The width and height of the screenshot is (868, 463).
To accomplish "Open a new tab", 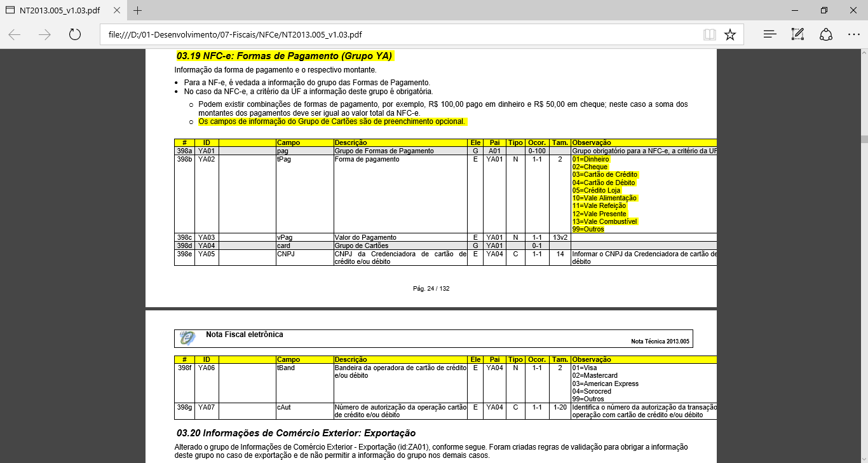I will [x=137, y=10].
